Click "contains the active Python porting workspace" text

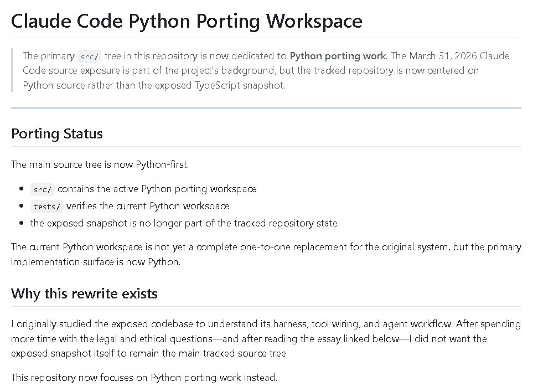point(157,189)
